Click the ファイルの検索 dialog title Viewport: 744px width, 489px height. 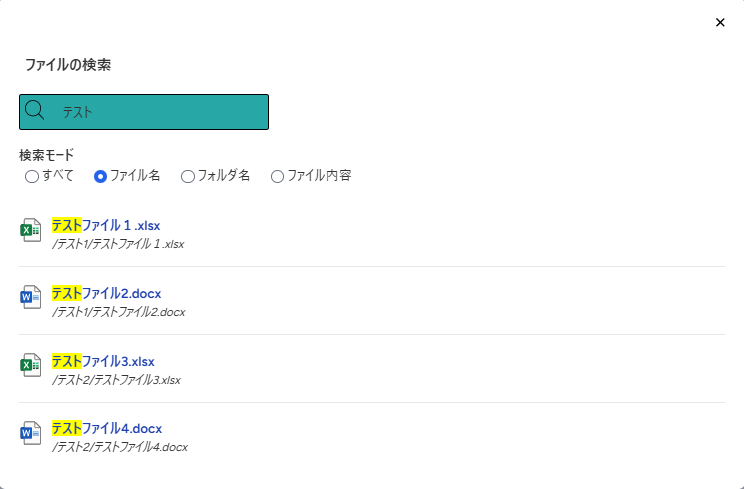[68, 65]
